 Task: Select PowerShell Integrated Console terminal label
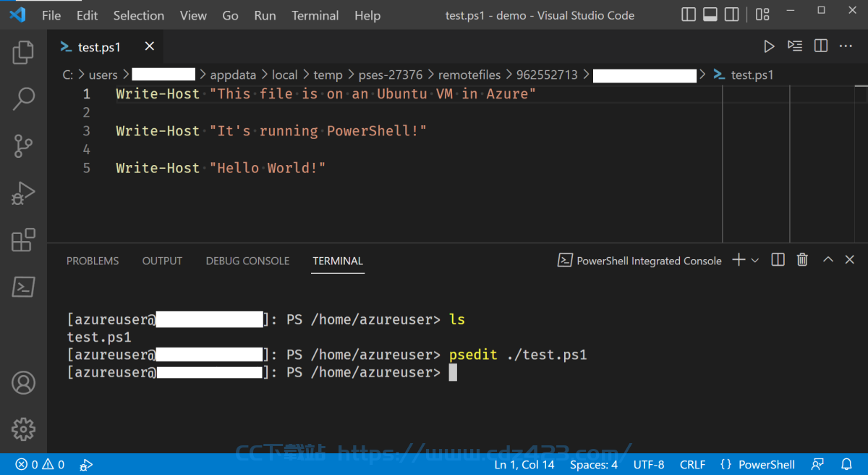click(639, 261)
